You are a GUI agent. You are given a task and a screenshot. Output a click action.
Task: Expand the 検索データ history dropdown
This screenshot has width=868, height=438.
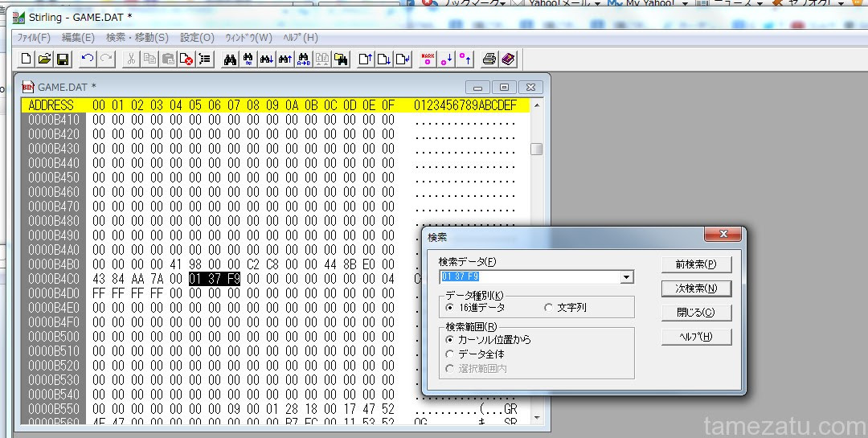(626, 277)
